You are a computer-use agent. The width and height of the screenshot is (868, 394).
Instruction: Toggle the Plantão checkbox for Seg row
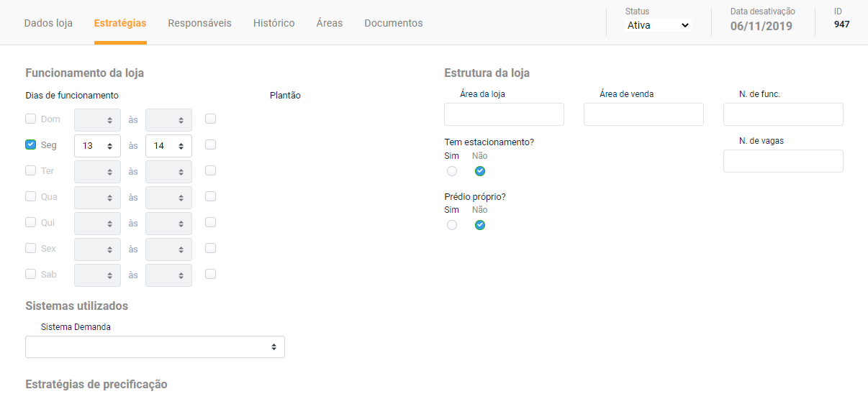pyautogui.click(x=210, y=145)
